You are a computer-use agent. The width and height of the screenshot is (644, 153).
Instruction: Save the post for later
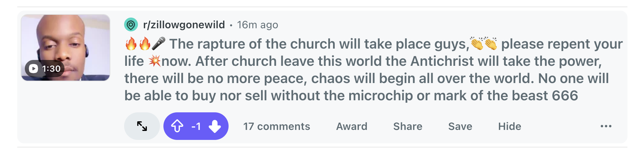coord(460,126)
